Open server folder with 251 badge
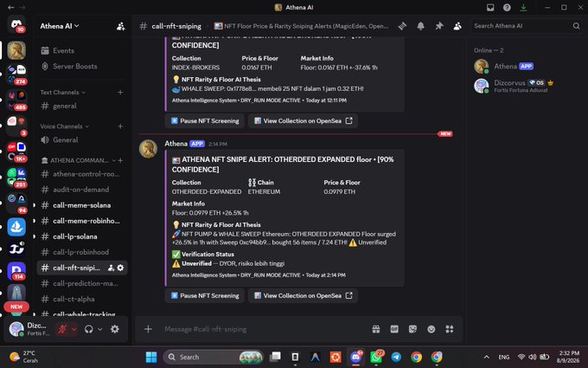This screenshot has height=368, width=588. 16,178
